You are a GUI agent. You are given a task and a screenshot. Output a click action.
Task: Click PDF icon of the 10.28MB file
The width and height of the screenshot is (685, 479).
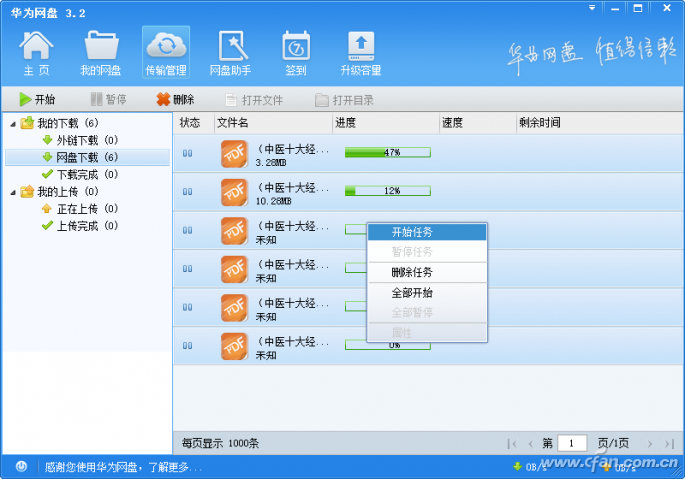point(234,192)
